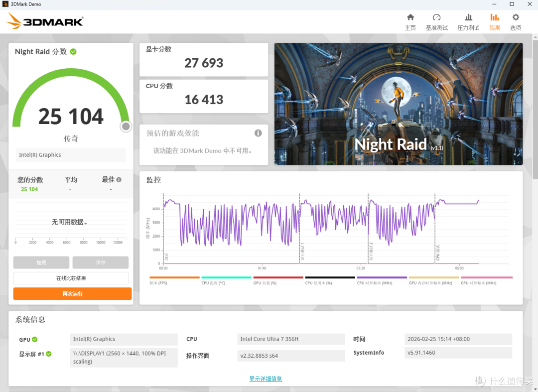The height and width of the screenshot is (392, 538).
Task: Switch to 基准测试 benchmarks tab
Action: click(x=436, y=22)
